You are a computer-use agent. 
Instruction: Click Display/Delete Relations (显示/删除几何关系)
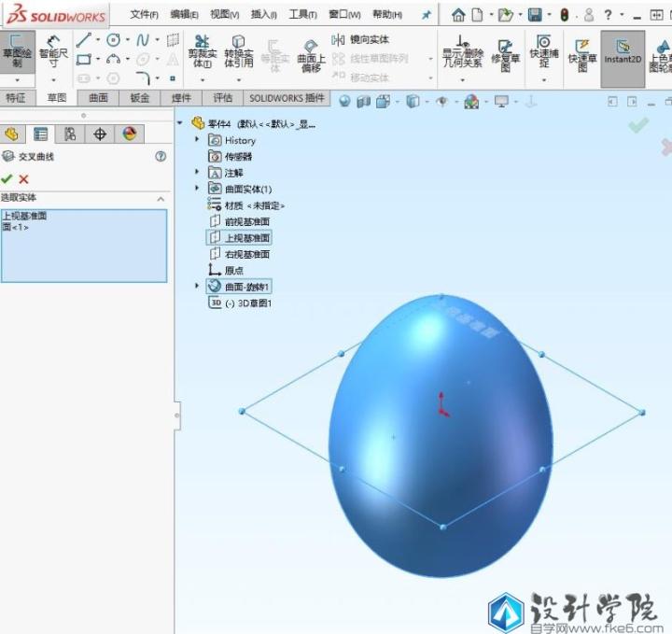tap(463, 52)
